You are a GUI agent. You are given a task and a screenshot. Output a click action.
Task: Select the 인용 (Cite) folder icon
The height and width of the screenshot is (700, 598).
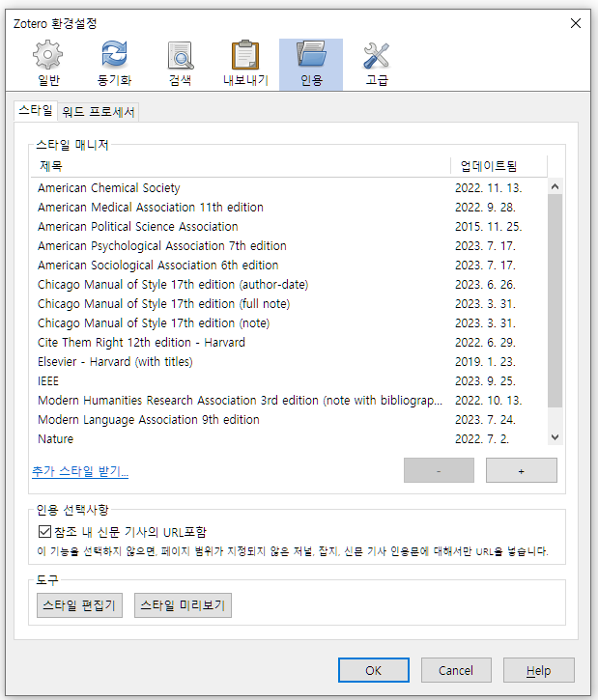pos(311,65)
